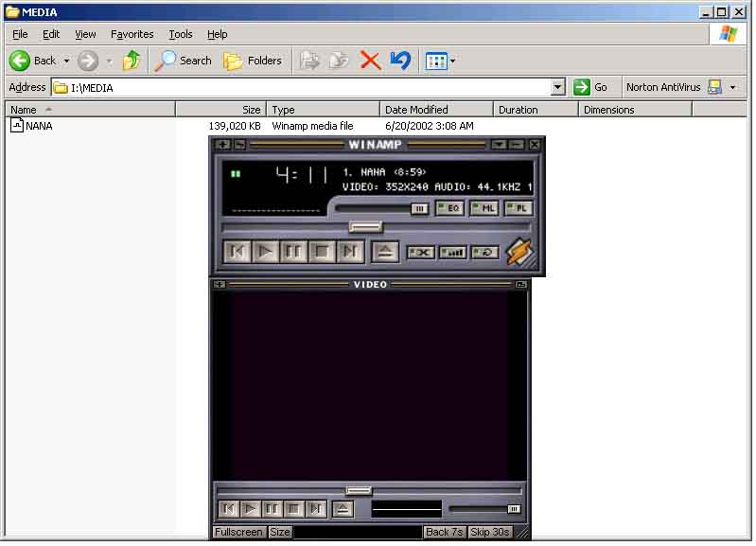This screenshot has height=546, width=756.
Task: Click the Winamp song title NANA text
Action: click(384, 171)
